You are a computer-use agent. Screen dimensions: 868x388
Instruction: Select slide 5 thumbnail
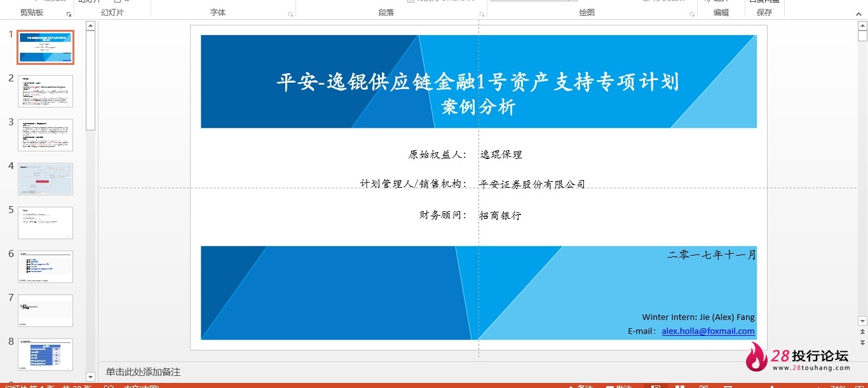45,223
